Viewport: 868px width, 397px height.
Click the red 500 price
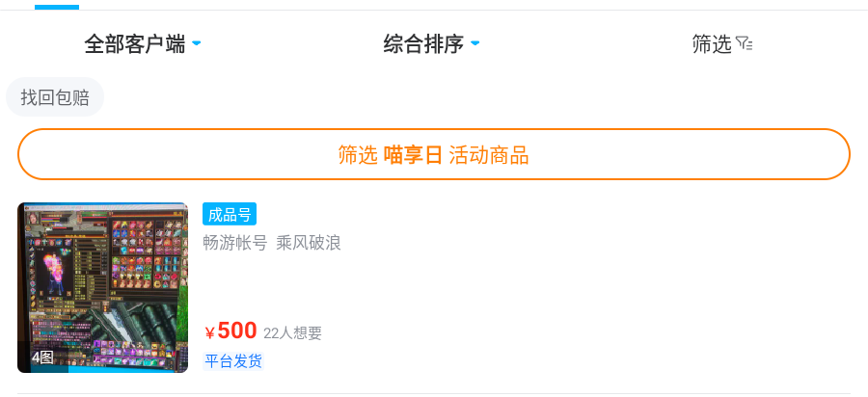pyautogui.click(x=237, y=331)
